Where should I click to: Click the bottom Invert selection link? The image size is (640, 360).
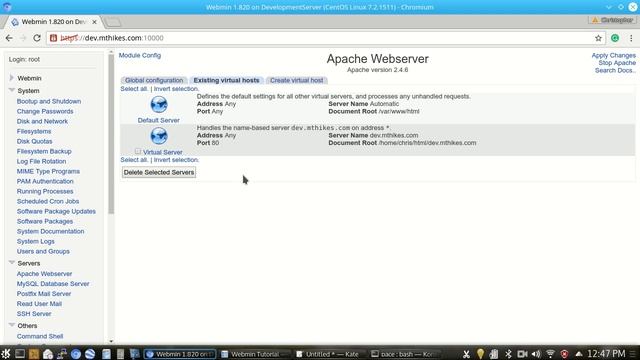click(x=176, y=160)
